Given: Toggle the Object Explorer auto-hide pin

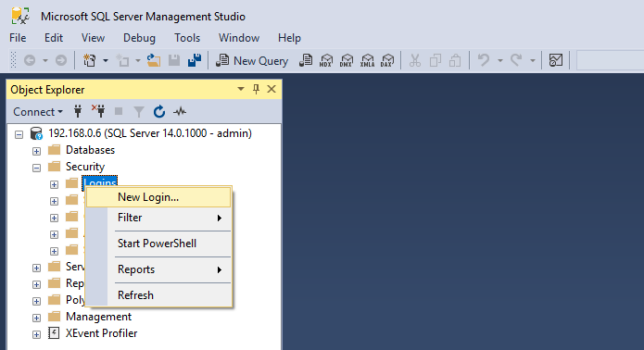Looking at the screenshot, I should tap(257, 89).
